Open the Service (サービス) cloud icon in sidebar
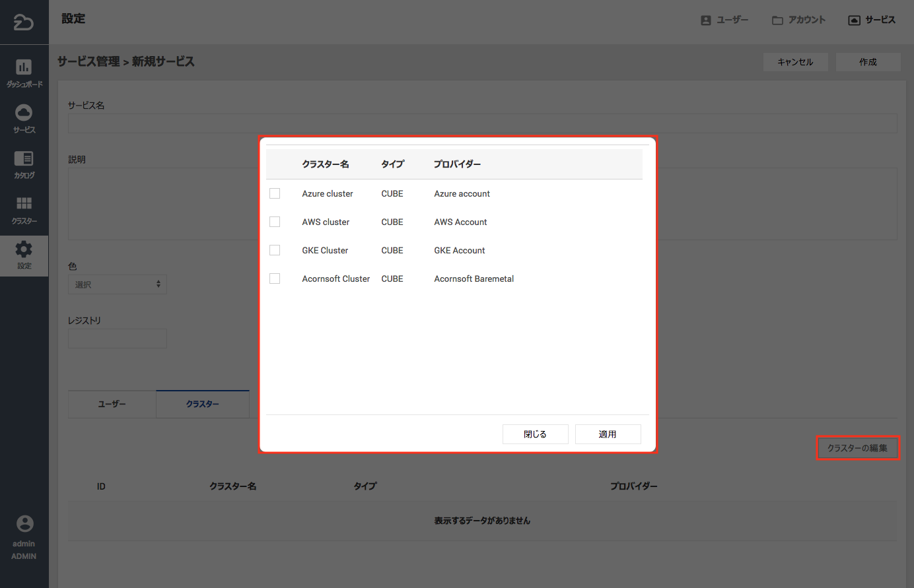Image resolution: width=914 pixels, height=588 pixels. (x=24, y=112)
